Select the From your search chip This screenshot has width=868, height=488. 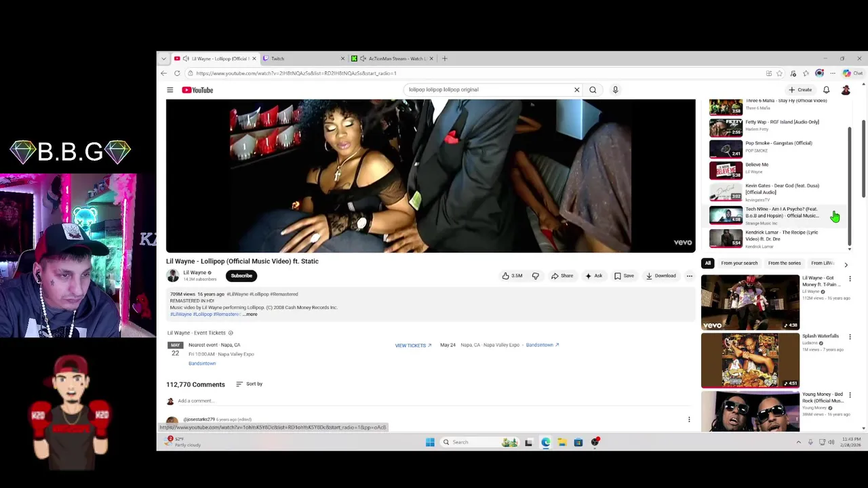tap(739, 263)
